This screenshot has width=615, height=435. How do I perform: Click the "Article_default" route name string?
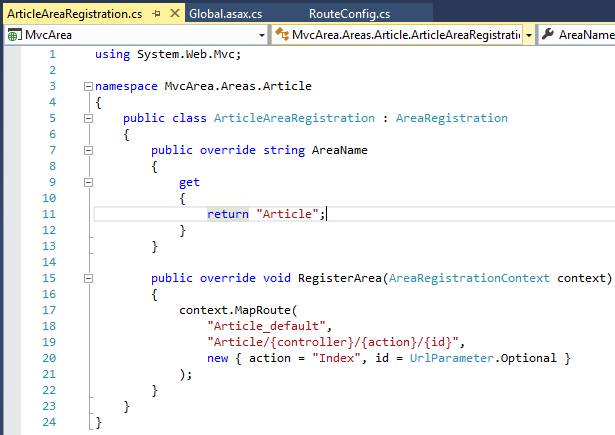click(266, 326)
